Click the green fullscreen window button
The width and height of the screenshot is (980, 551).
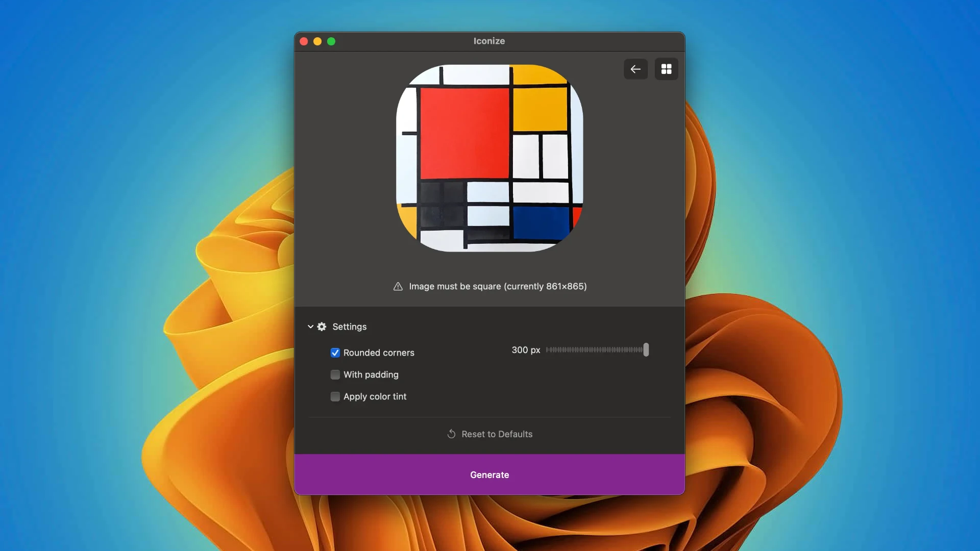331,41
